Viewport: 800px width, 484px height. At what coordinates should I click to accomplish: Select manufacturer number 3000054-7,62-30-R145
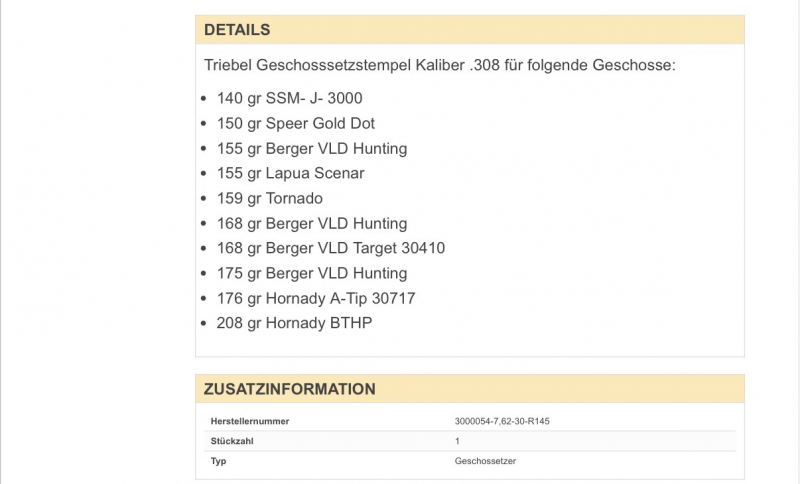pos(502,421)
